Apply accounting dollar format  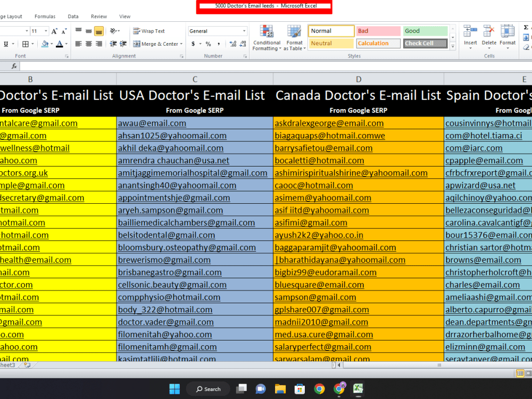(x=193, y=44)
